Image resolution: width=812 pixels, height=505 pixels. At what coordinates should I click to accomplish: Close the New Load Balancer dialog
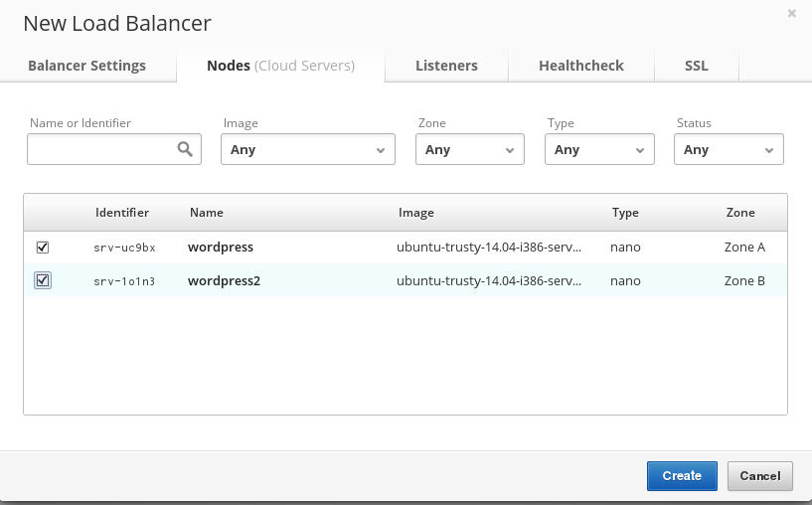click(x=791, y=14)
